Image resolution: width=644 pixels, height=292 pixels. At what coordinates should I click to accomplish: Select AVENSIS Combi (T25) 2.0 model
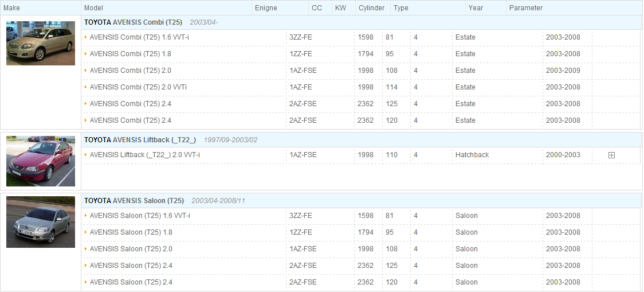click(x=131, y=71)
